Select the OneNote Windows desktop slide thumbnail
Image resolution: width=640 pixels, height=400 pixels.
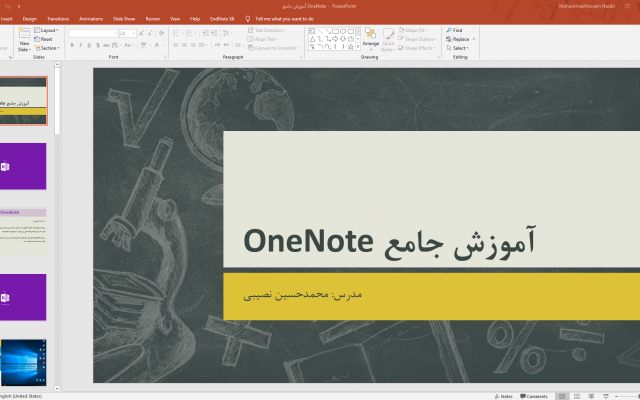pyautogui.click(x=23, y=362)
